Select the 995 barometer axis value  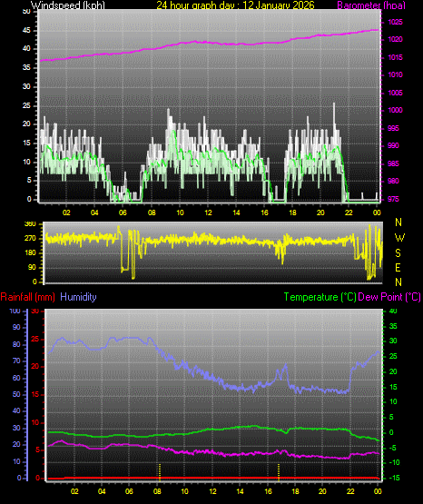393,128
